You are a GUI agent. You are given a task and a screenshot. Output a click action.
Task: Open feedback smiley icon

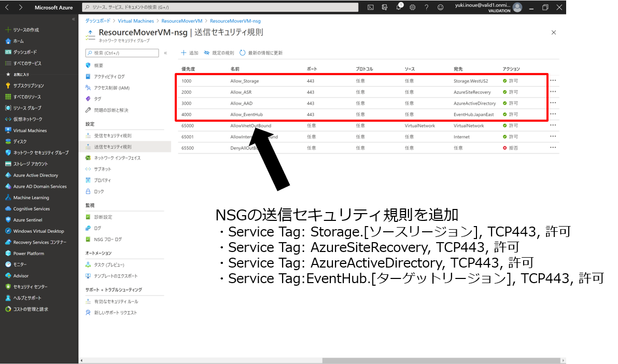(440, 7)
